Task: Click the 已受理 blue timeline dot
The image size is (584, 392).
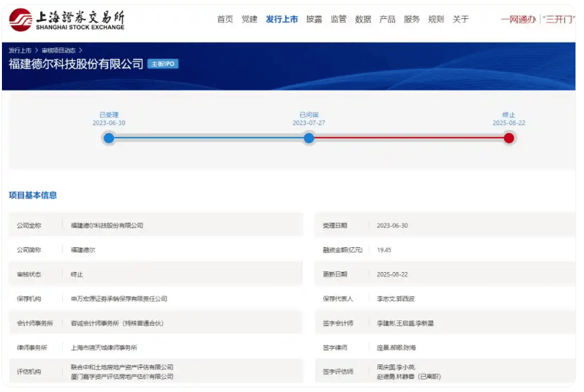Action: 109,138
